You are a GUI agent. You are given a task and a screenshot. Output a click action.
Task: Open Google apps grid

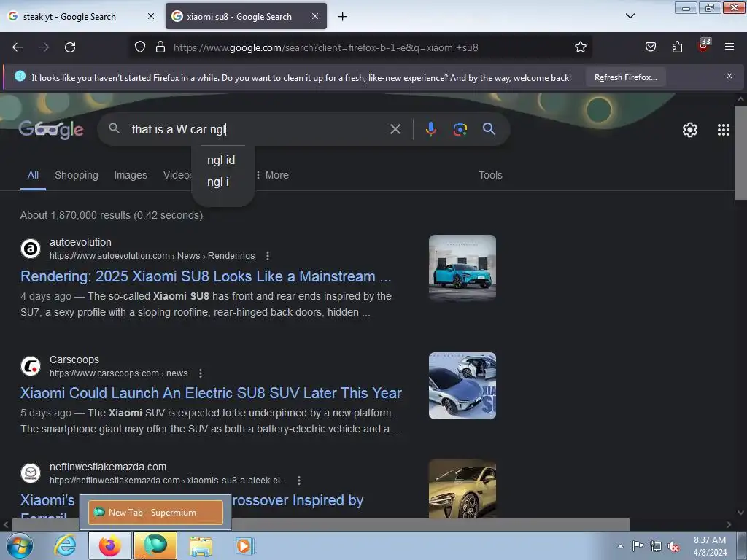[723, 130]
